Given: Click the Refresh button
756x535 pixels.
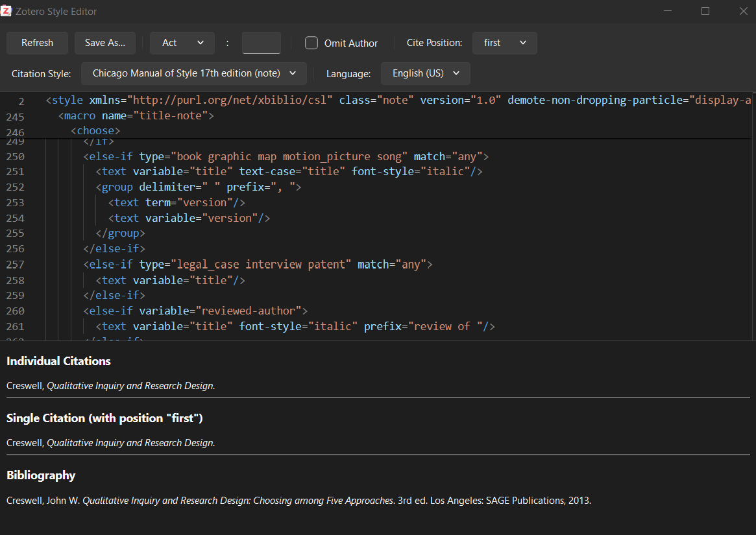Looking at the screenshot, I should tap(37, 43).
